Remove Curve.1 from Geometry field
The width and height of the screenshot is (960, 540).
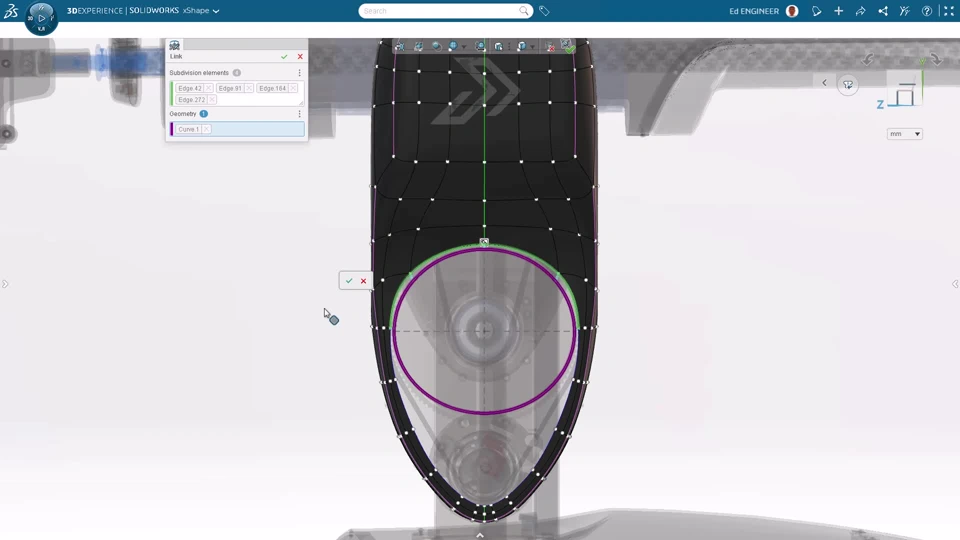tap(206, 129)
